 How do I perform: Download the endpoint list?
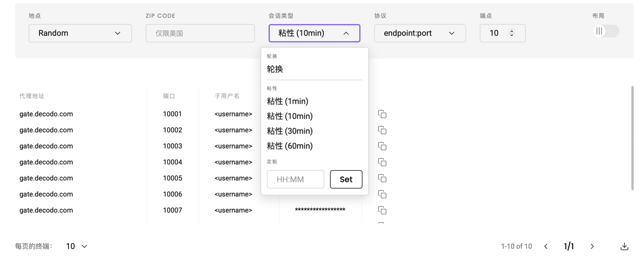pos(624,247)
